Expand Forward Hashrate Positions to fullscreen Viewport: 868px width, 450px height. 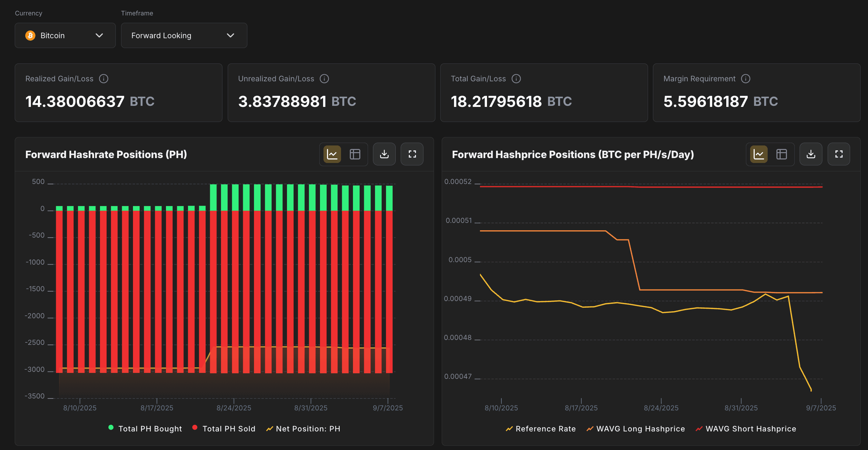tap(412, 154)
